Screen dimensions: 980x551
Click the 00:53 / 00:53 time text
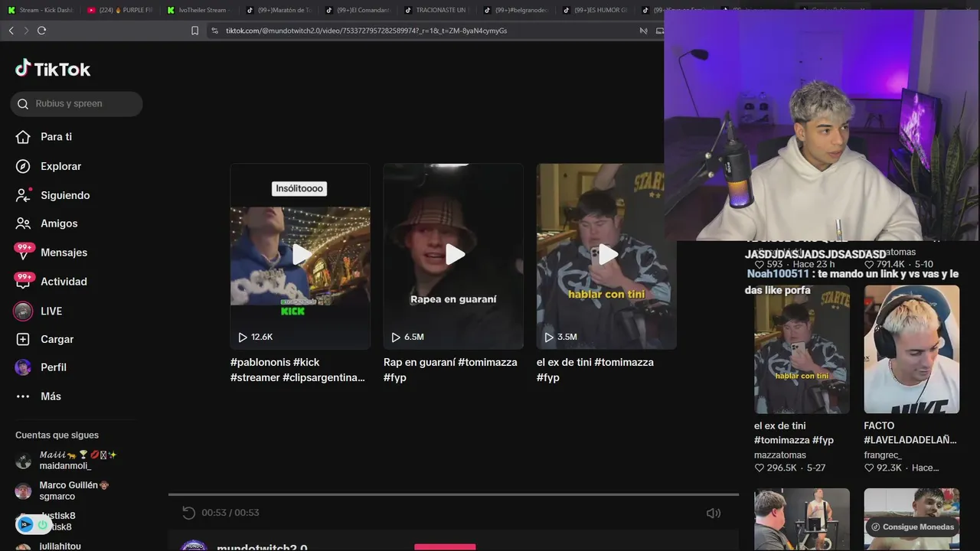[x=230, y=513]
